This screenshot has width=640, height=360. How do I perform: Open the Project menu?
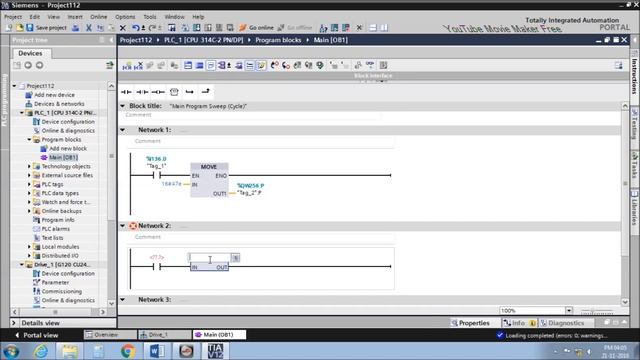[x=13, y=17]
